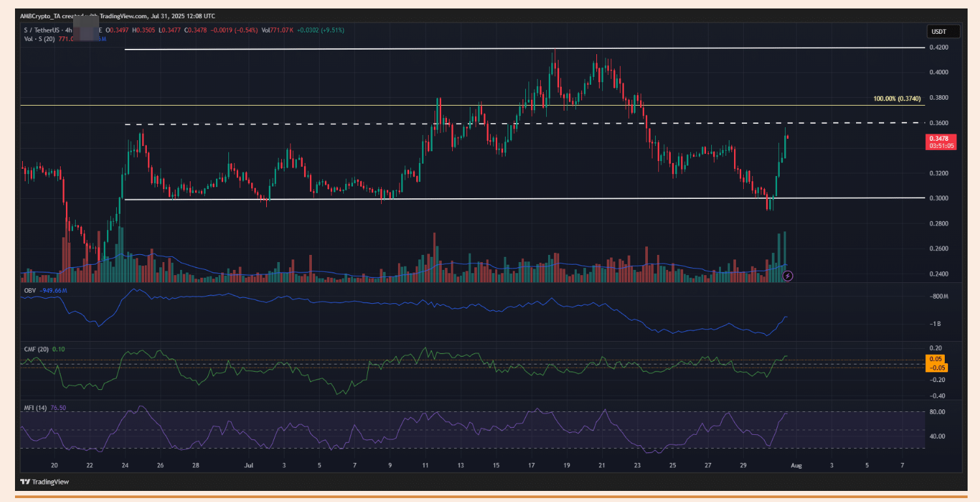Select the OBV indicator label
Image resolution: width=980 pixels, height=502 pixels.
[29, 289]
